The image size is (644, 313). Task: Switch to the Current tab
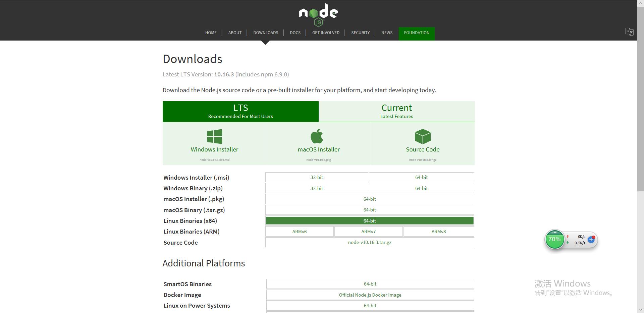point(396,111)
